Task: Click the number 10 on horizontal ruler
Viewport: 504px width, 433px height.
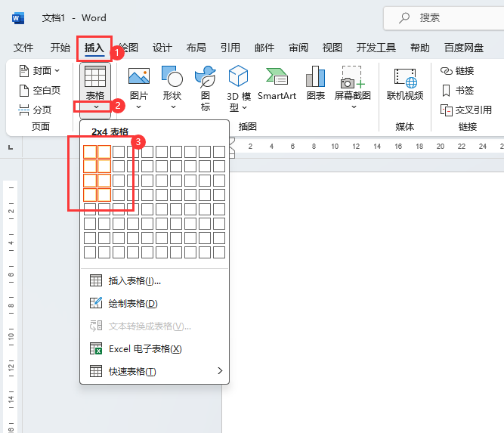Action: click(x=335, y=147)
